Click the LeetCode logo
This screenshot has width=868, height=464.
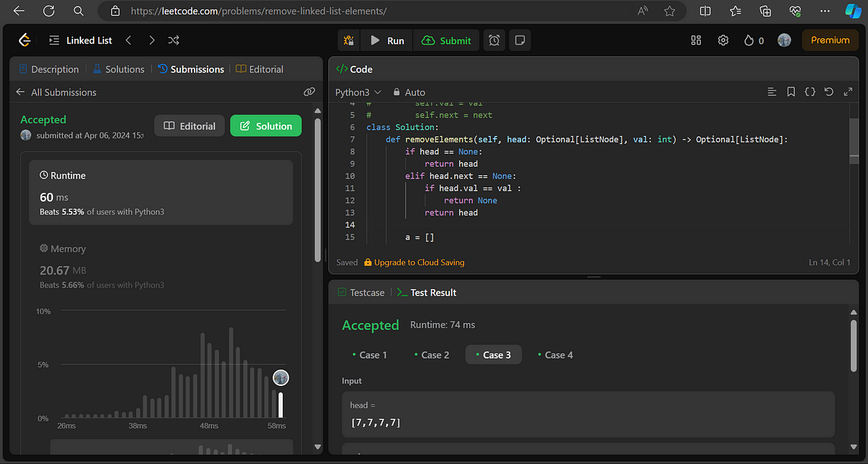point(25,40)
